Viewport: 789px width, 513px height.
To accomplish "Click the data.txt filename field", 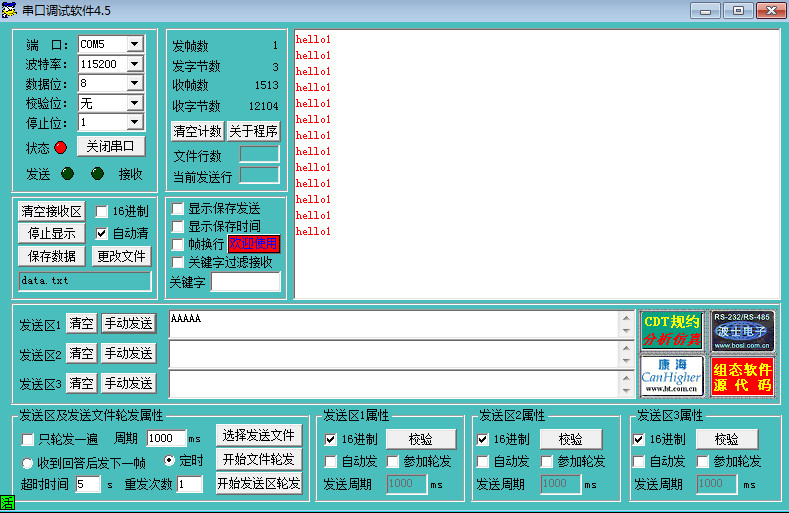I will coord(85,281).
